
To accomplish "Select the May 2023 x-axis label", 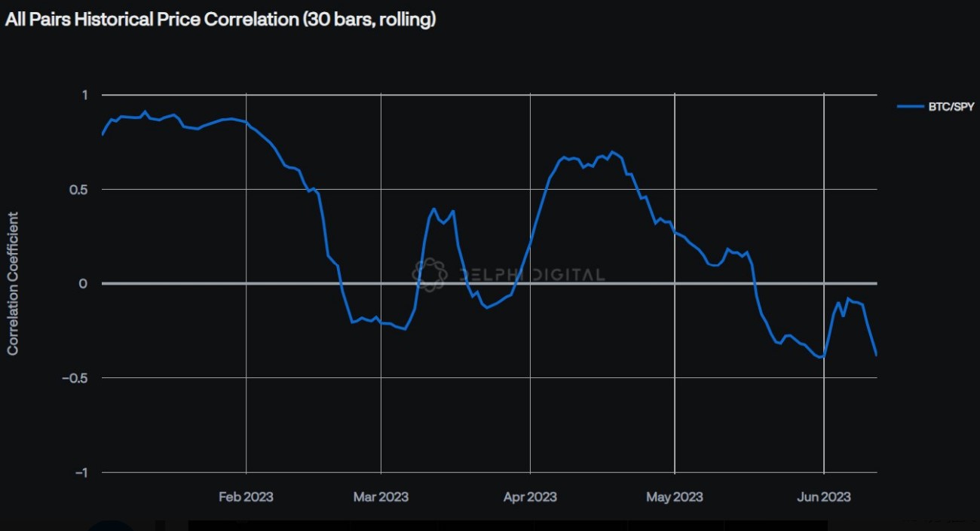I will click(675, 497).
